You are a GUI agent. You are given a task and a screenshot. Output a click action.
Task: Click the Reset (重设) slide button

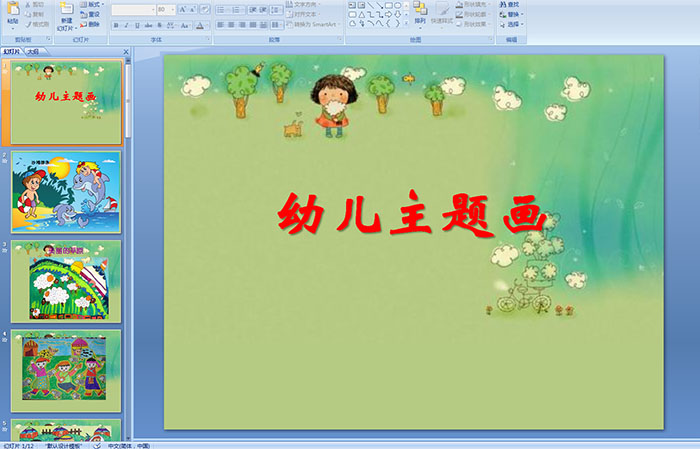(90, 14)
